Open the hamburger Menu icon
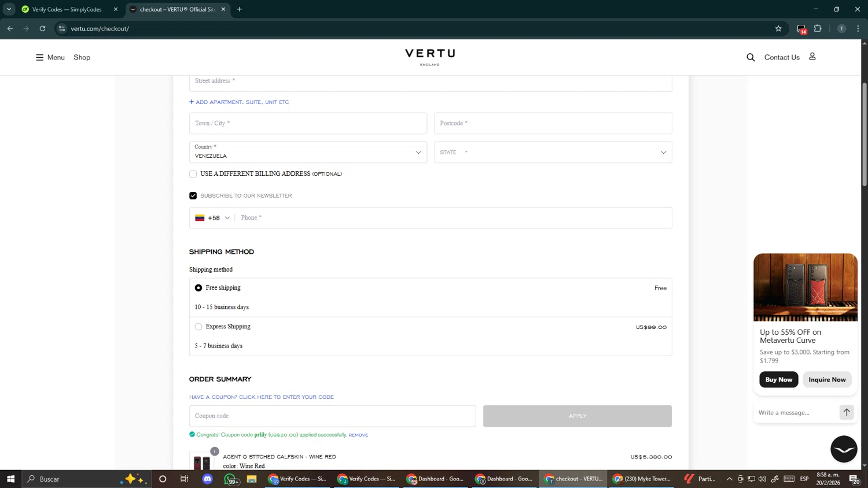The image size is (868, 488). [x=39, y=57]
